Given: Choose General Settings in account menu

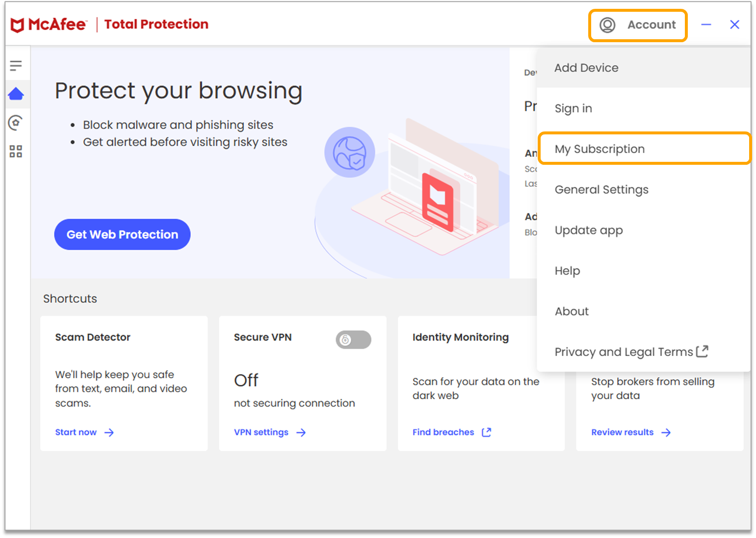Looking at the screenshot, I should [601, 190].
